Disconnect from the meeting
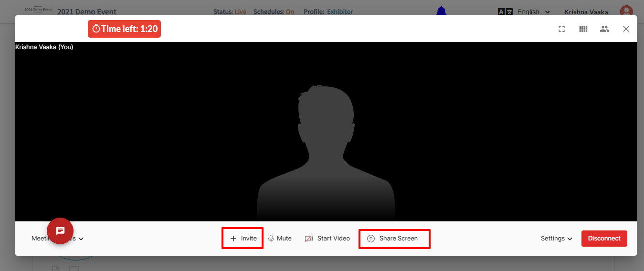This screenshot has width=644, height=271. (604, 239)
